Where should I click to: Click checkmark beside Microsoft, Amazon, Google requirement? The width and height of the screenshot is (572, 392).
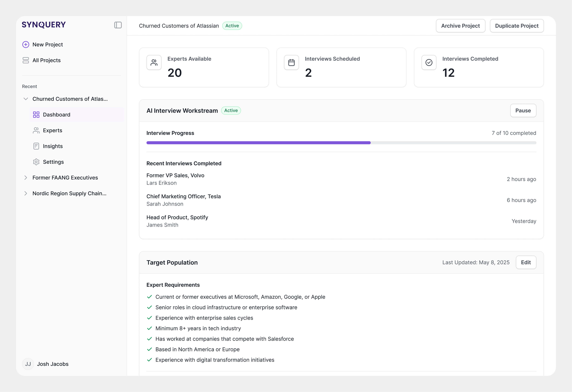pyautogui.click(x=149, y=297)
